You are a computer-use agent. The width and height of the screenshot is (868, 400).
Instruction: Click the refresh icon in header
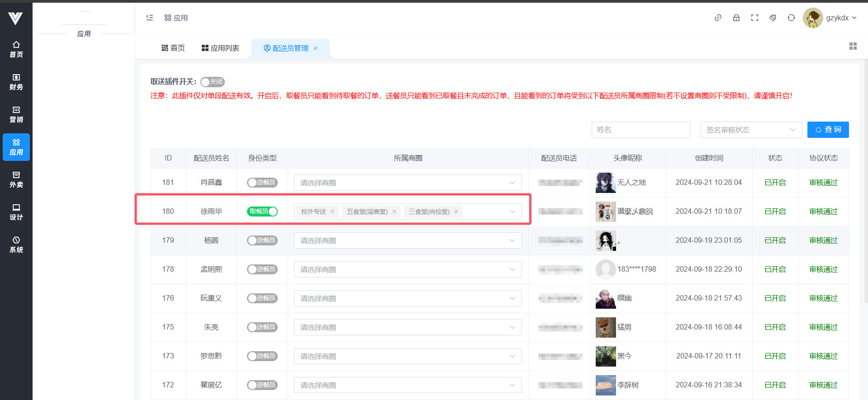coord(791,18)
